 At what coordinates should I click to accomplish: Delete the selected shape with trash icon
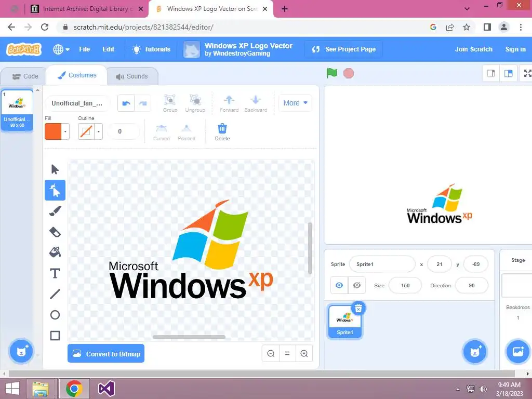(222, 132)
